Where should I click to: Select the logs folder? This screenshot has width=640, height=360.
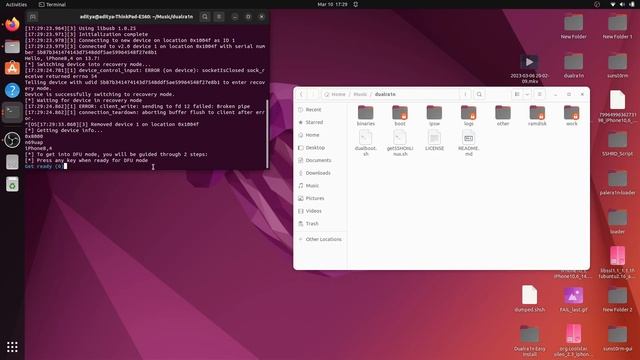click(469, 116)
